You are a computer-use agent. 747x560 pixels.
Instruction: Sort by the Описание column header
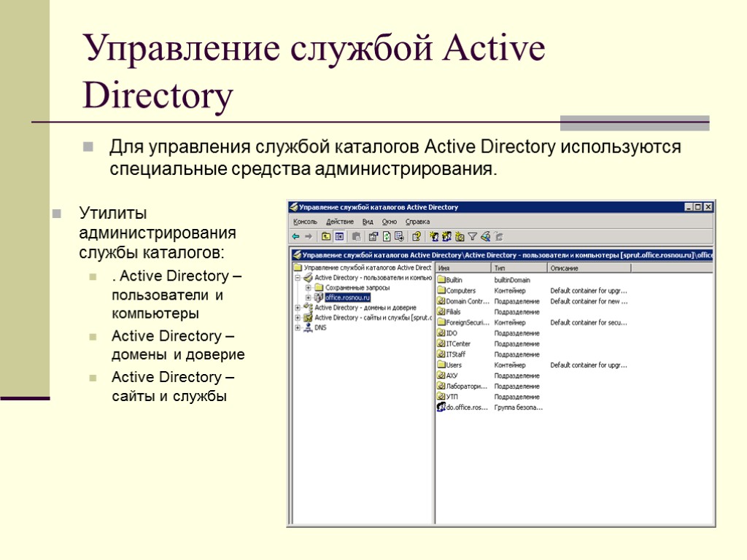pyautogui.click(x=589, y=268)
